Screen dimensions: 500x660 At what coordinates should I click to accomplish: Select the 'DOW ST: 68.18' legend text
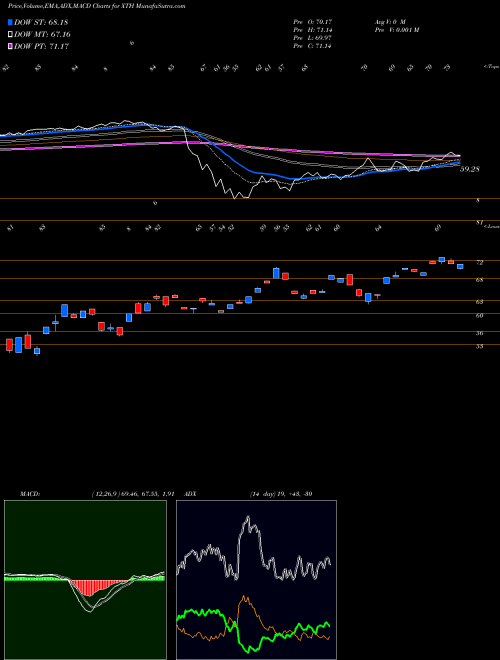(41, 22)
